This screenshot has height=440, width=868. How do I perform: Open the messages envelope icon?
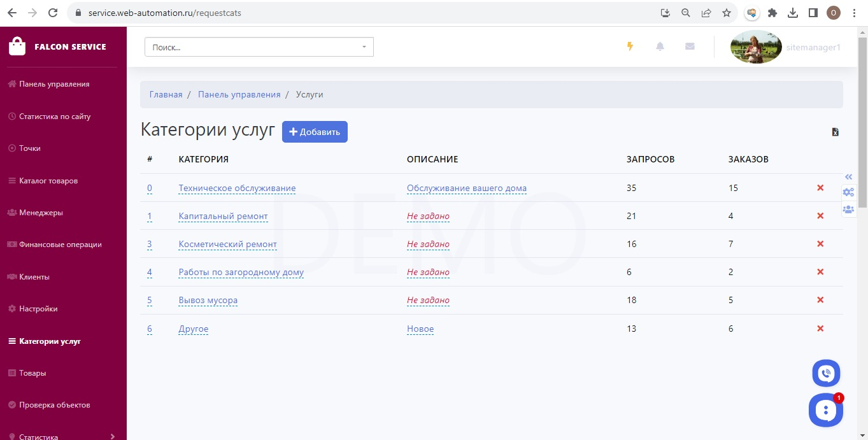pos(690,46)
